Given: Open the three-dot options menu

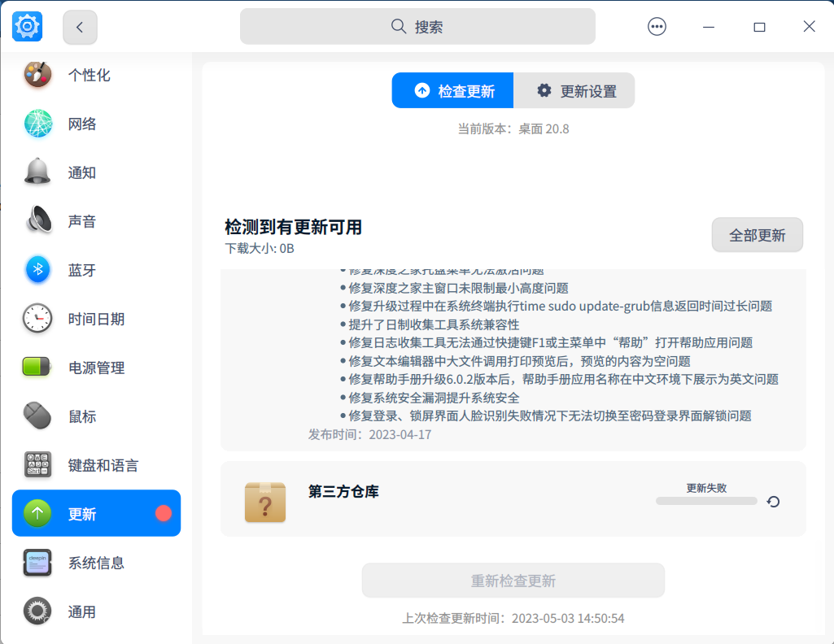Looking at the screenshot, I should [657, 27].
